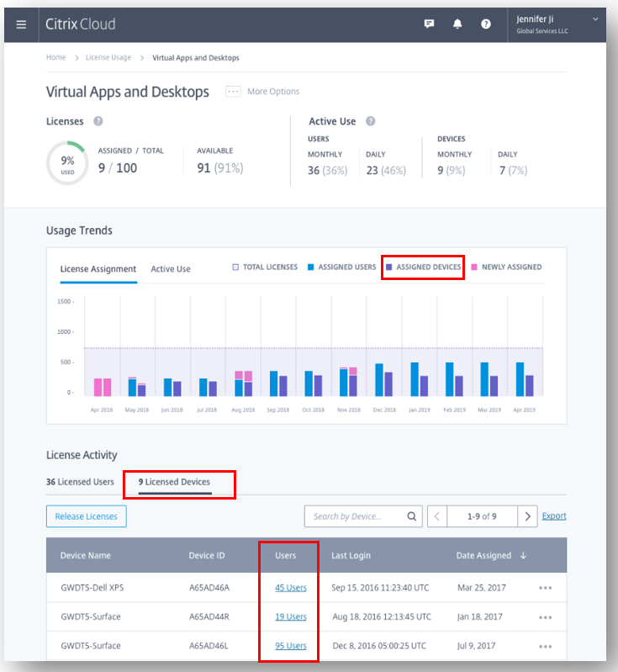
Task: Click the Date Assigned sort arrow
Action: pyautogui.click(x=523, y=555)
